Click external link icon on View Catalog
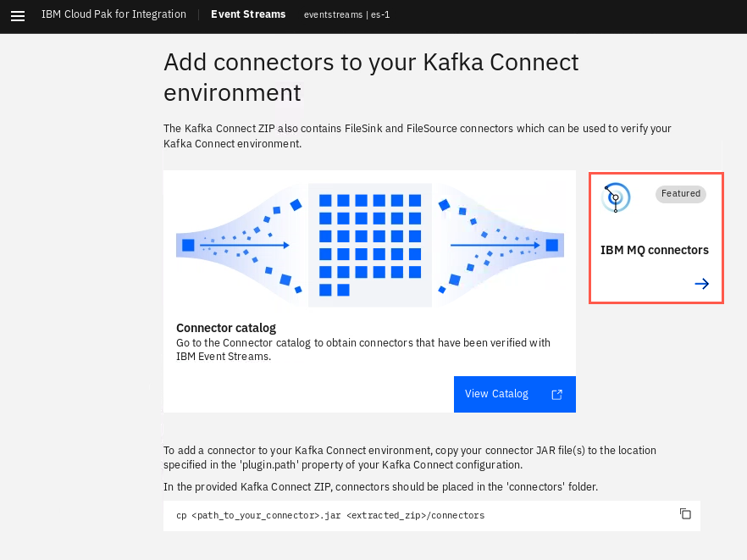Viewport: 747px width, 560px height. [557, 395]
